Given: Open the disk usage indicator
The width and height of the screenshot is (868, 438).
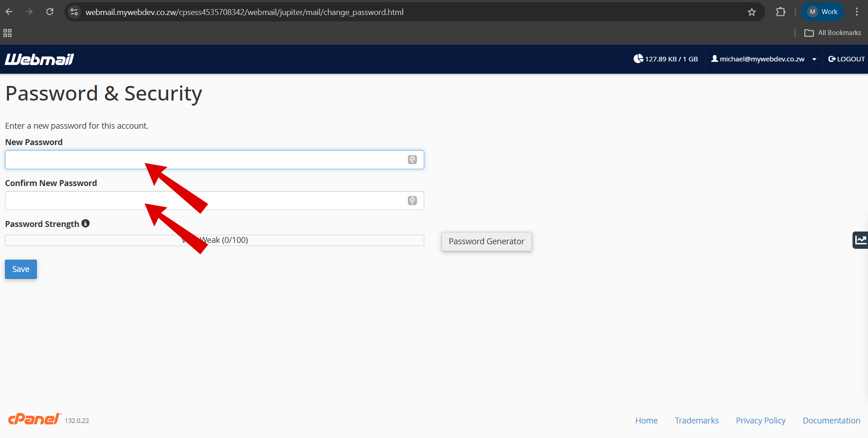Looking at the screenshot, I should pos(666,59).
